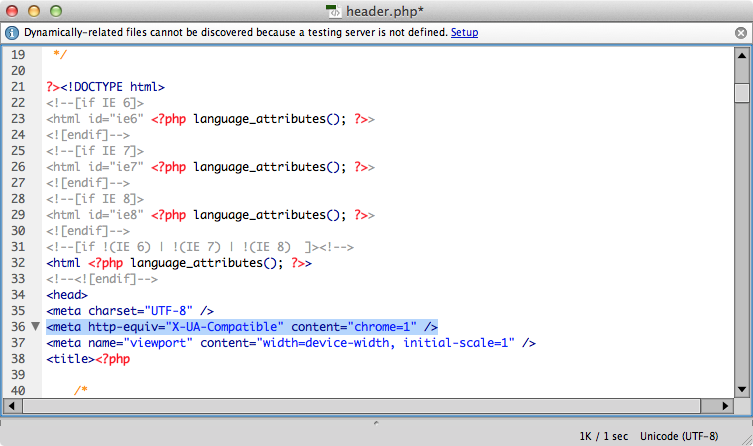
Task: Click vertical scrollbar down arrow
Action: click(742, 389)
